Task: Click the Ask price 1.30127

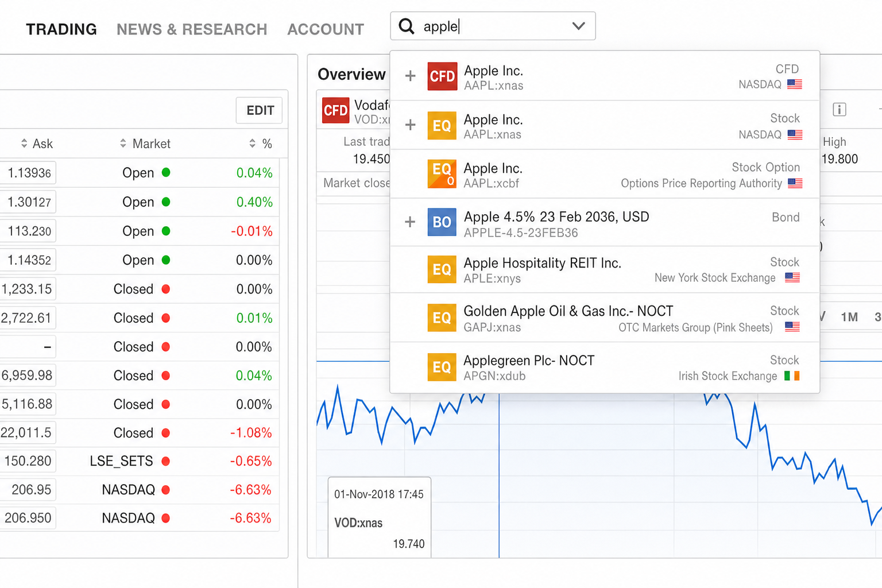Action: pyautogui.click(x=29, y=202)
